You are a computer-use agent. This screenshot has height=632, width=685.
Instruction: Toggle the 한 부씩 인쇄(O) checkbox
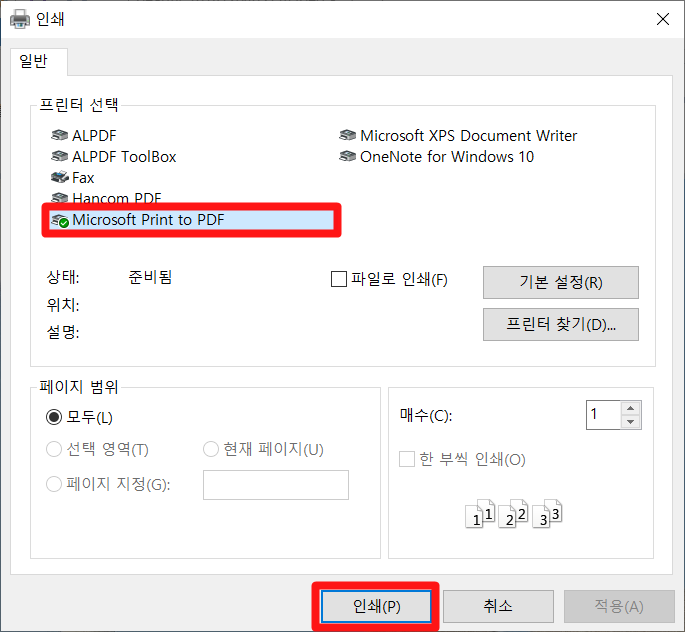[x=407, y=459]
